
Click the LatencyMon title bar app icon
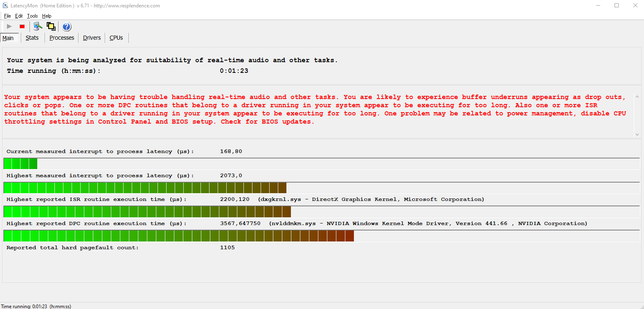pos(5,6)
